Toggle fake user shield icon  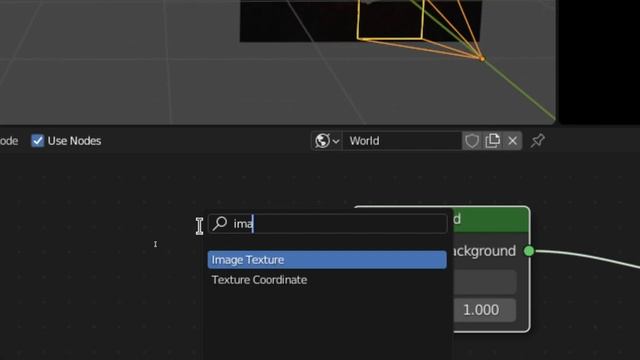pos(472,141)
